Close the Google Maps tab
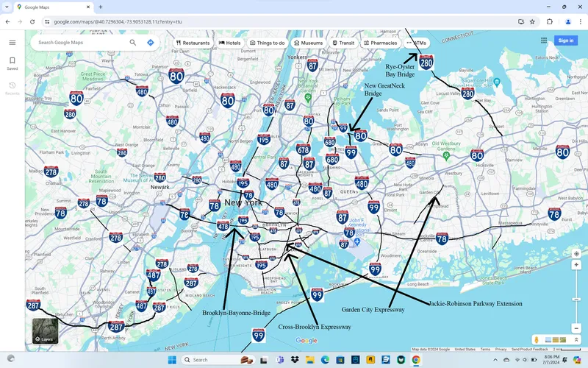588x368 pixels. 88,7
